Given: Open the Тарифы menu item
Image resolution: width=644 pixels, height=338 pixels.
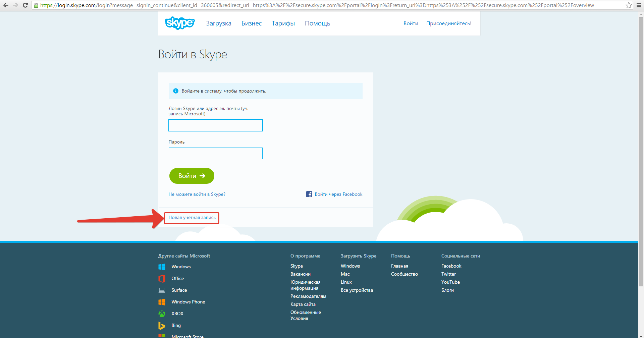Looking at the screenshot, I should pyautogui.click(x=283, y=23).
